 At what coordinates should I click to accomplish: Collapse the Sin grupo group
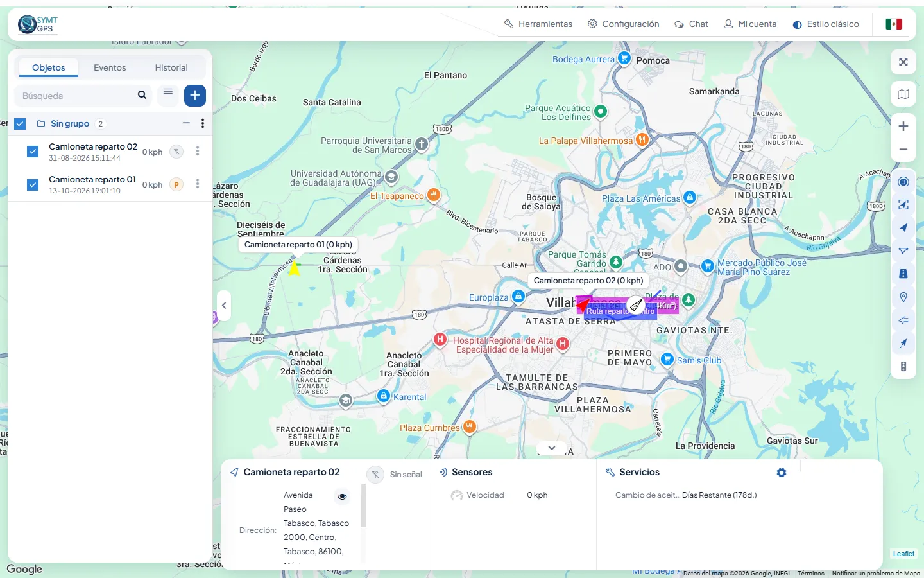coord(186,123)
